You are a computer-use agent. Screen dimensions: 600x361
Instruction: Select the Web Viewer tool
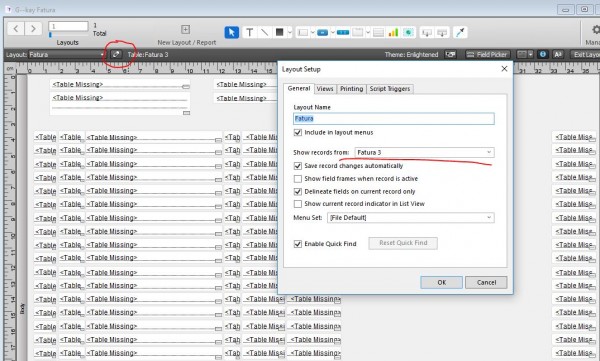pos(408,33)
